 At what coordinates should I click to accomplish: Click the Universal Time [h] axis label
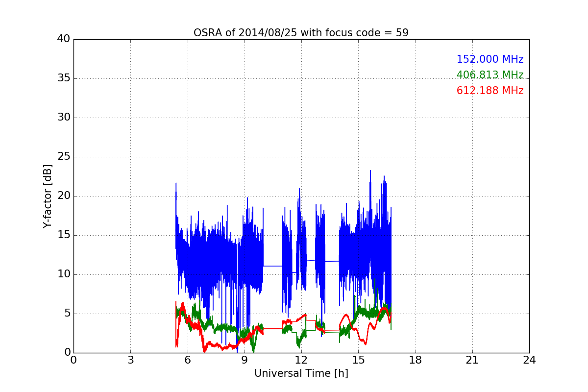pos(301,373)
